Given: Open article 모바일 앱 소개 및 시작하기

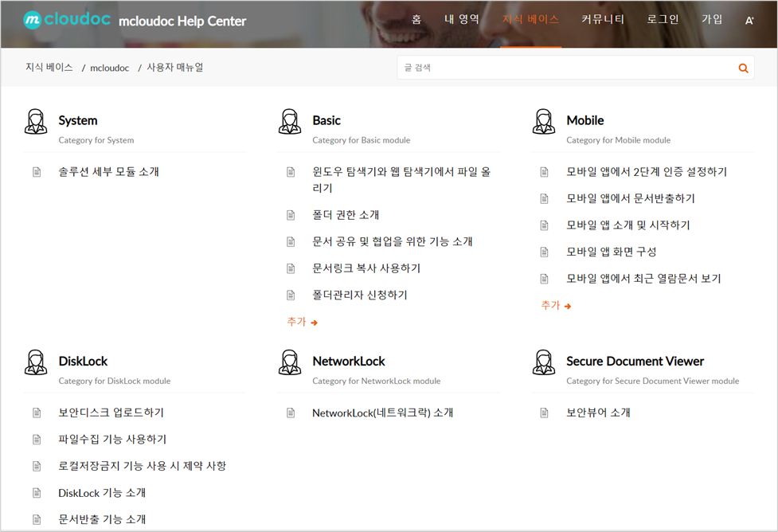Looking at the screenshot, I should click(628, 225).
